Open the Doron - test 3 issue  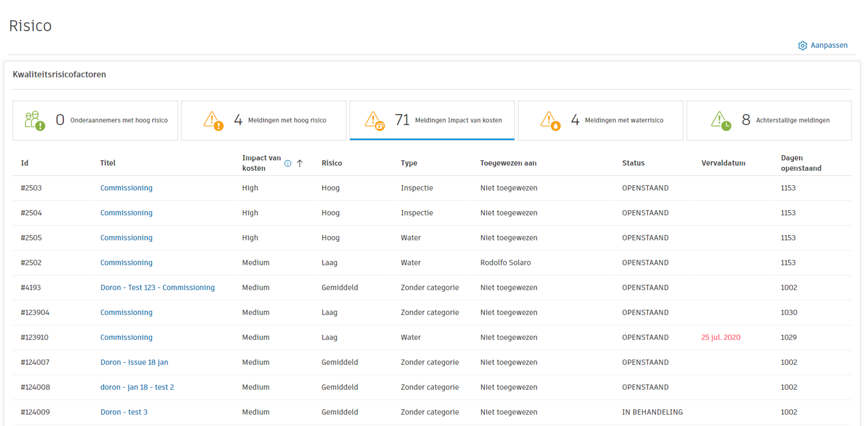[x=124, y=412]
